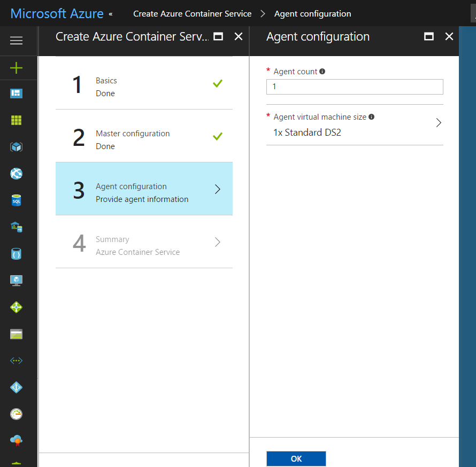Open the hamburger menu in sidebar
Screen dimensions: 476x467
point(17,41)
